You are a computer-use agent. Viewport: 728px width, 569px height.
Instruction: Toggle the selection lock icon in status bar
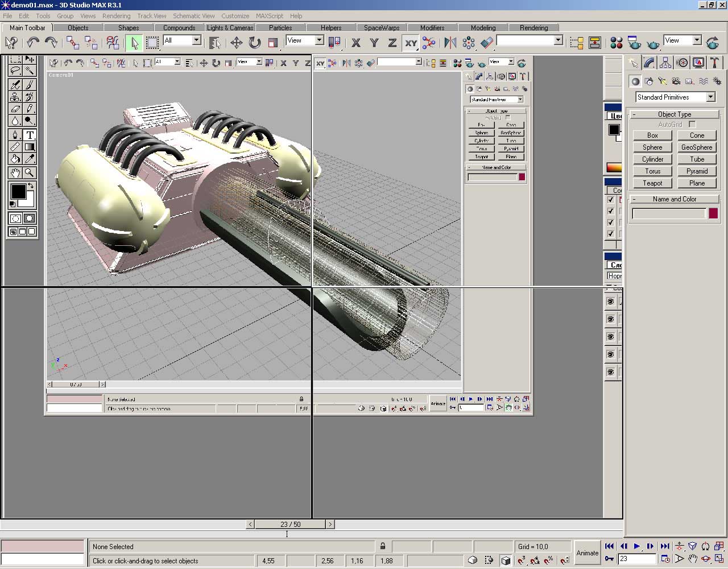pyautogui.click(x=383, y=546)
